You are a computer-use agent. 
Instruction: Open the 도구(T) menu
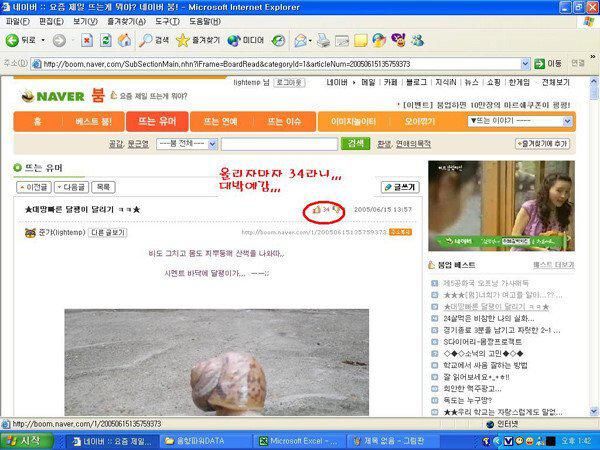click(x=167, y=21)
